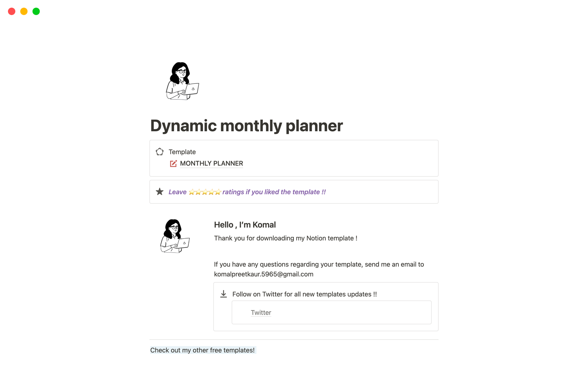
Task: Open the Twitter link
Action: point(261,312)
